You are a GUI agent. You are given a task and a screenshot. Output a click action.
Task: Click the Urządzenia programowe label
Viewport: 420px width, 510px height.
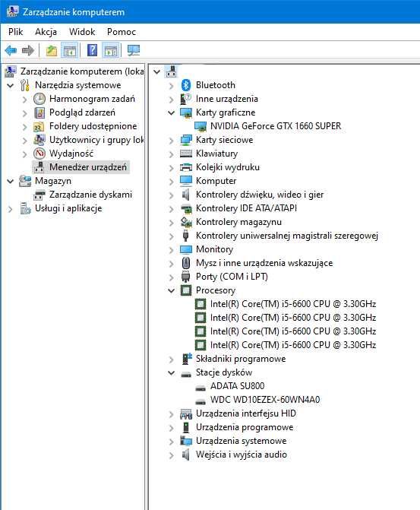245,427
